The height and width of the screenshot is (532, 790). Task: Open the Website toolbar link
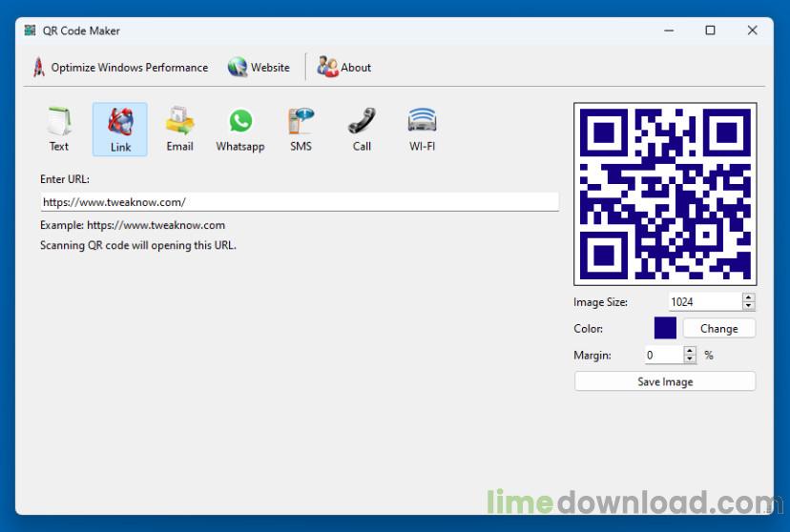tap(259, 68)
